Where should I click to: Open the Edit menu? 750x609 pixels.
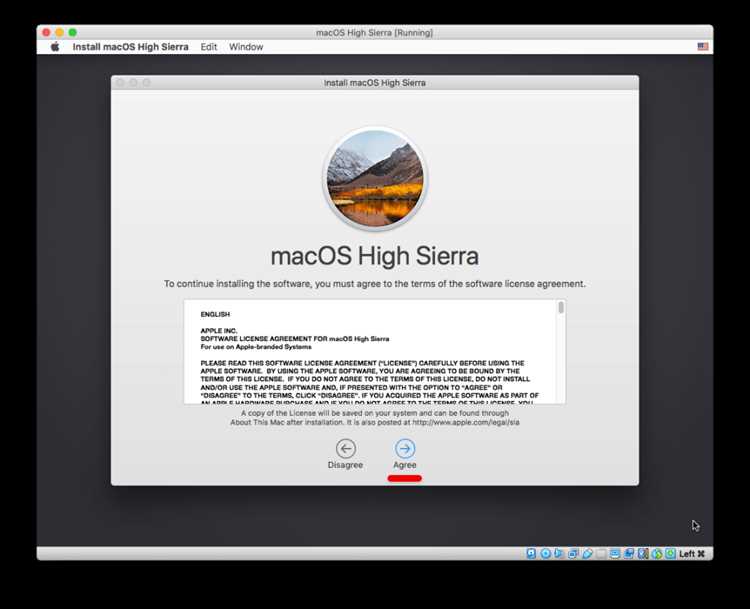pos(209,47)
